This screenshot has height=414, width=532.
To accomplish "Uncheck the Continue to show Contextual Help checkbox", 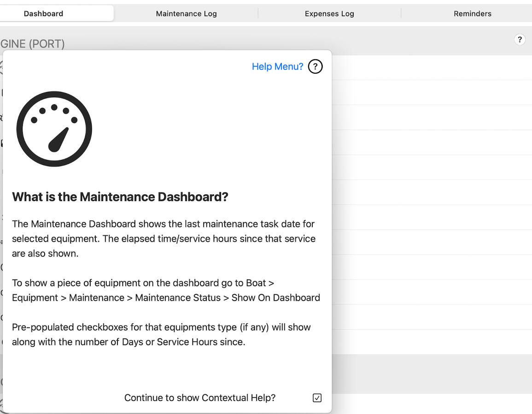I will coord(317,398).
